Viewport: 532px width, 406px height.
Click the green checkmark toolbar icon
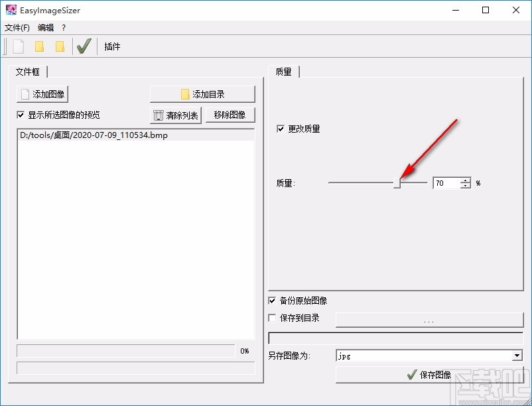[x=83, y=46]
